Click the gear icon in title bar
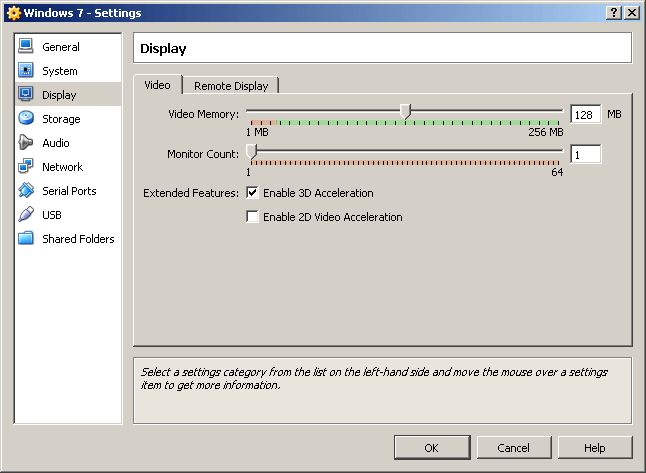646x473 pixels. [x=14, y=13]
